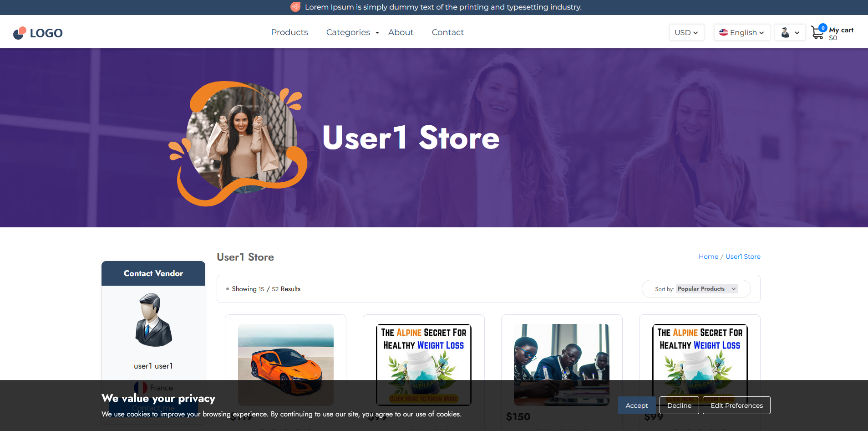Open the students studying product thumbnail
Screen dimensions: 868x431
point(561,360)
